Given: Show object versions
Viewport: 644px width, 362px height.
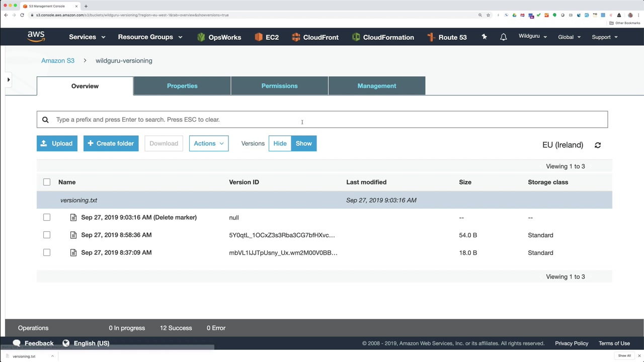Looking at the screenshot, I should (304, 143).
